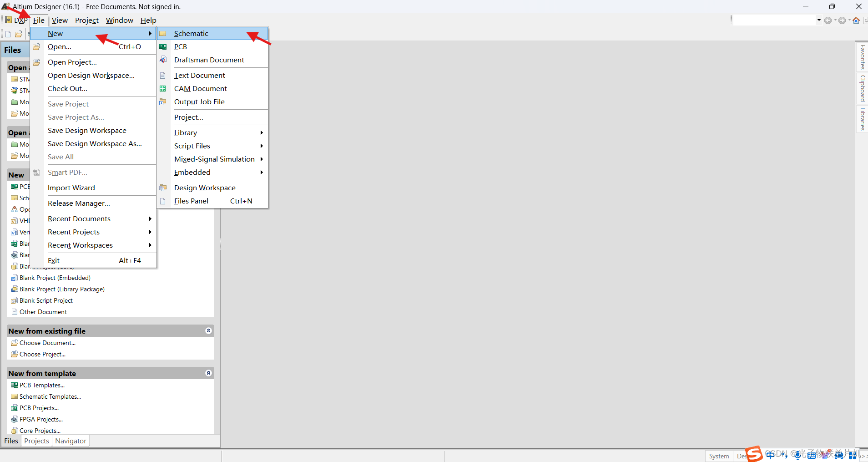The width and height of the screenshot is (868, 462).
Task: Expand the Embedded submenu
Action: 262,173
